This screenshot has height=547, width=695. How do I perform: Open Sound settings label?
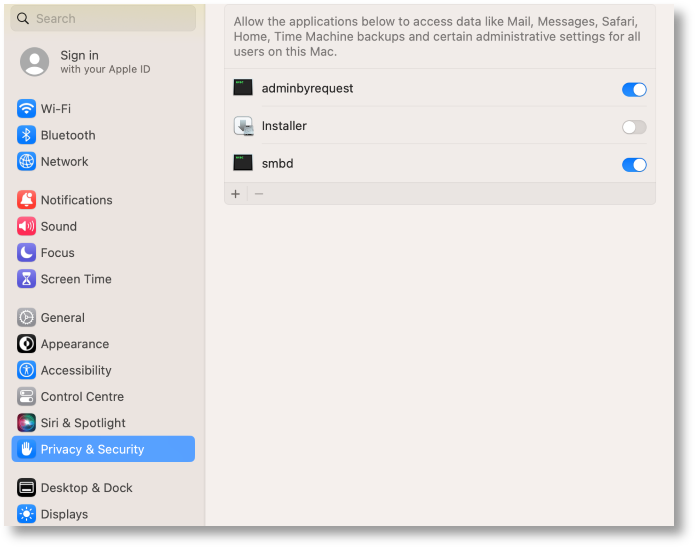59,226
